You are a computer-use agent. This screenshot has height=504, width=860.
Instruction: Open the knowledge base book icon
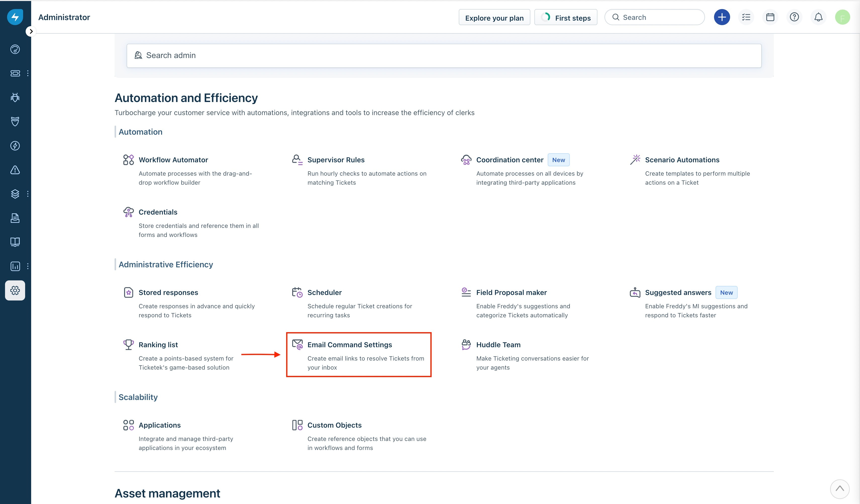(x=15, y=242)
